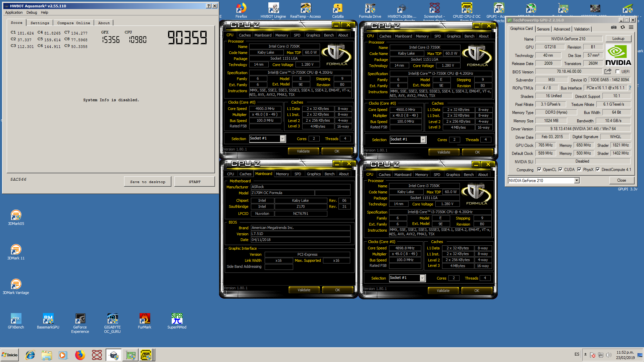Image resolution: width=644 pixels, height=362 pixels.
Task: Toggle the UEFI checkbox in GPU-Z
Action: (618, 71)
